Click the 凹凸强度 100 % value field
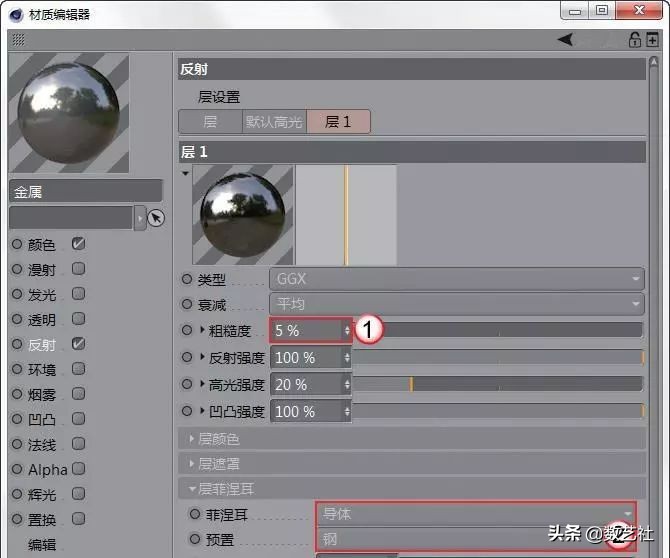 click(306, 411)
